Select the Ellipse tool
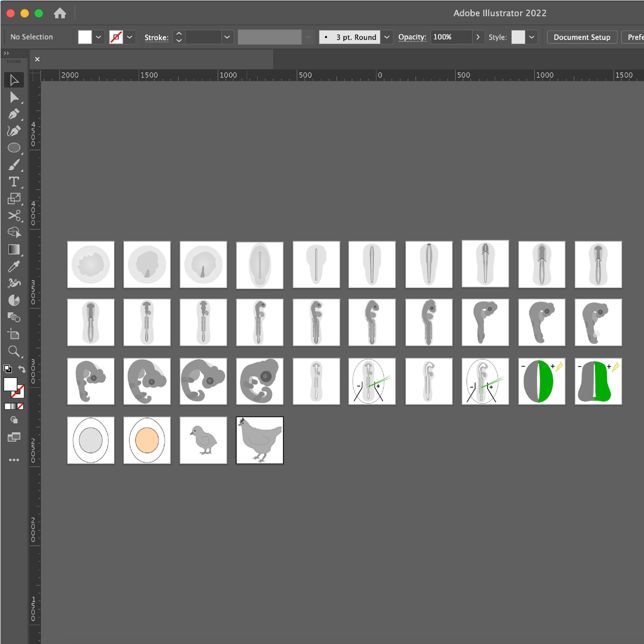 coord(14,148)
